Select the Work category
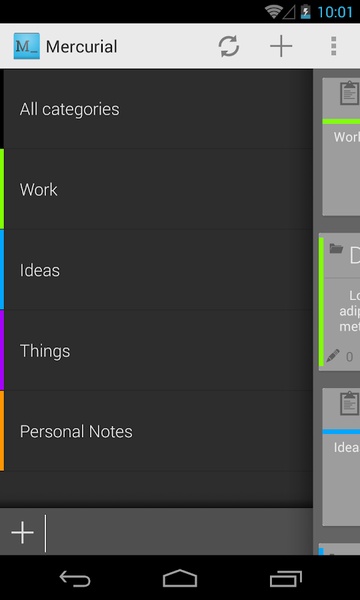The image size is (360, 600). (156, 189)
